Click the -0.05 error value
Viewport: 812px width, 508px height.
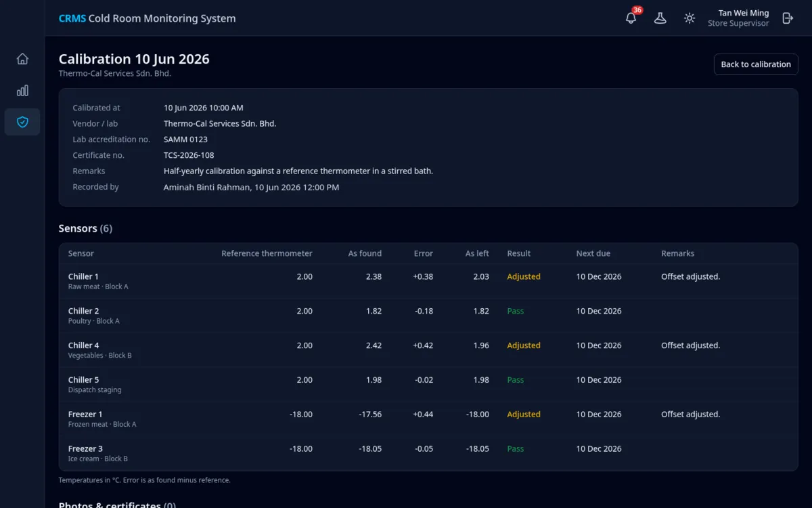coord(424,448)
